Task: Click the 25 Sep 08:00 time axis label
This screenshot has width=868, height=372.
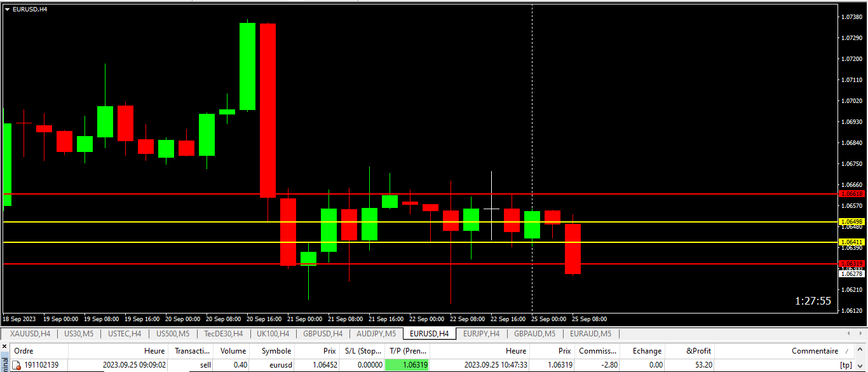Action: click(589, 319)
